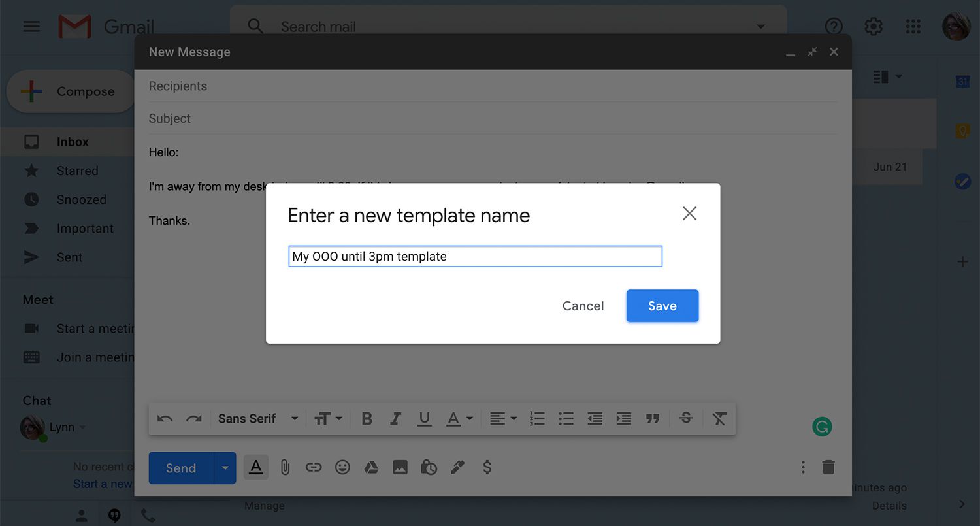
Task: Toggle underline formatting
Action: [425, 419]
